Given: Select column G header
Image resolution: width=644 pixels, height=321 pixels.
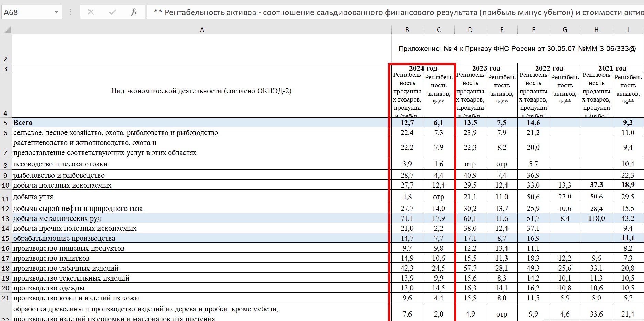Looking at the screenshot, I should 565,30.
